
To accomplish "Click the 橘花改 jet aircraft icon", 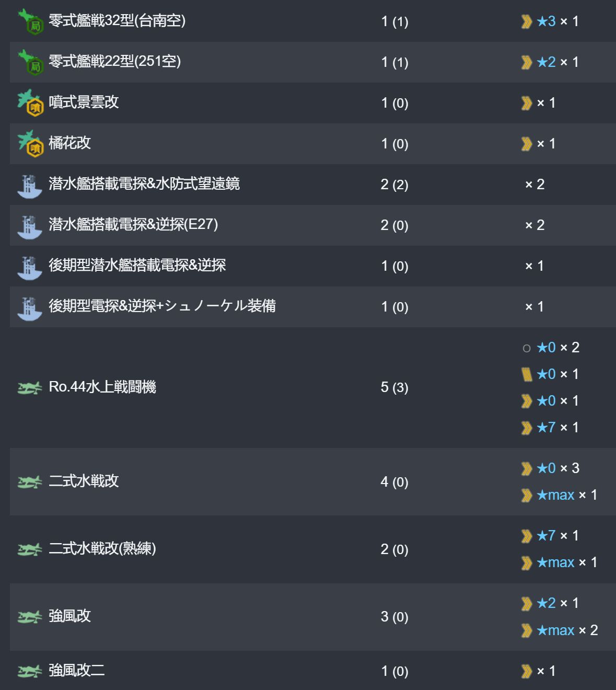I will tap(30, 143).
